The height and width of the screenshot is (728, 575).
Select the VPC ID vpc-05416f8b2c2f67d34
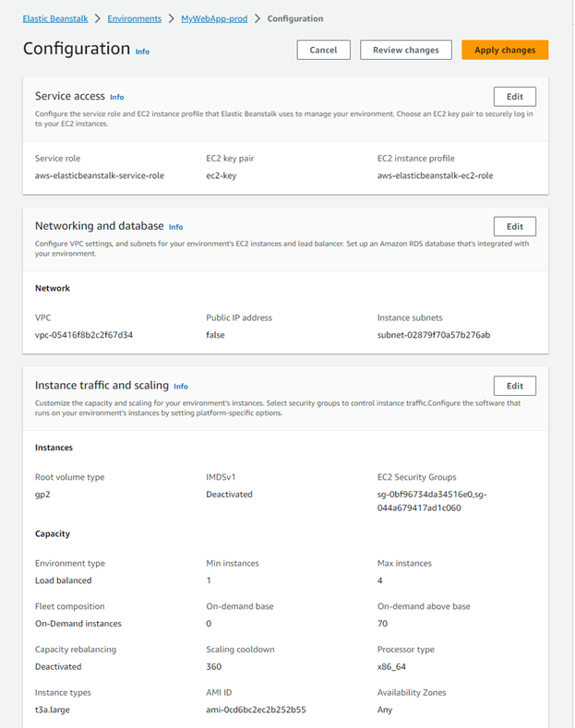click(x=84, y=335)
